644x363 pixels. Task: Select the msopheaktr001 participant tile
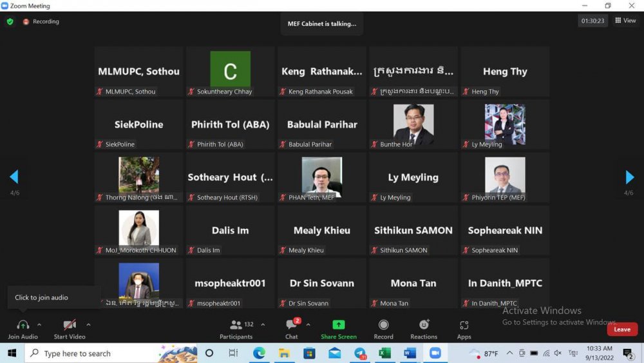click(x=230, y=283)
